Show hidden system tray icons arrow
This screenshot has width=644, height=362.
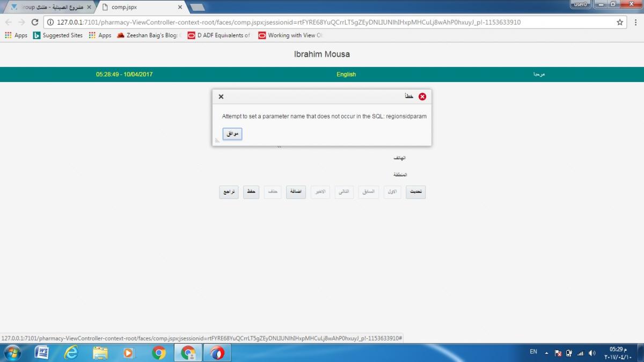tap(546, 353)
